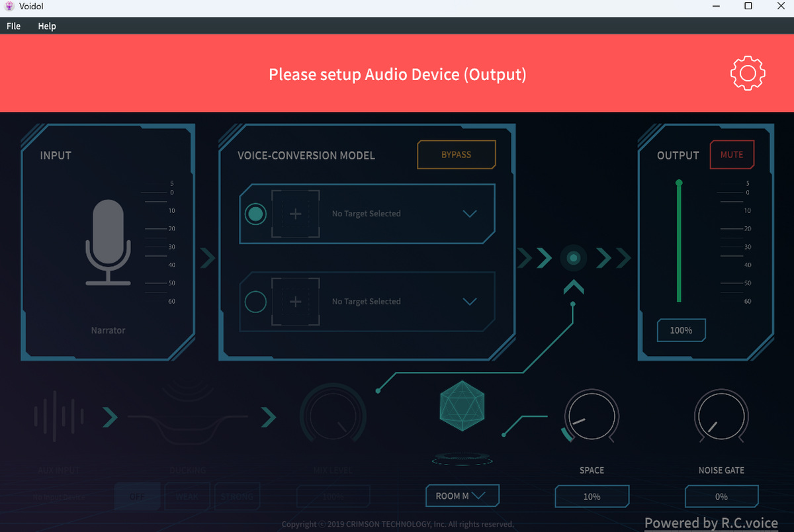Open audio device settings gear
This screenshot has height=532, width=794.
(748, 73)
